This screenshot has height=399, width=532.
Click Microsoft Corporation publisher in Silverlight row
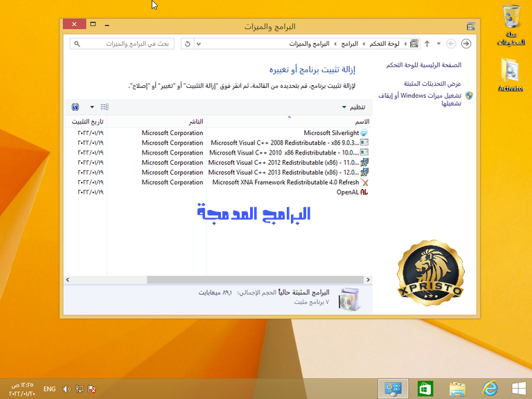(172, 133)
